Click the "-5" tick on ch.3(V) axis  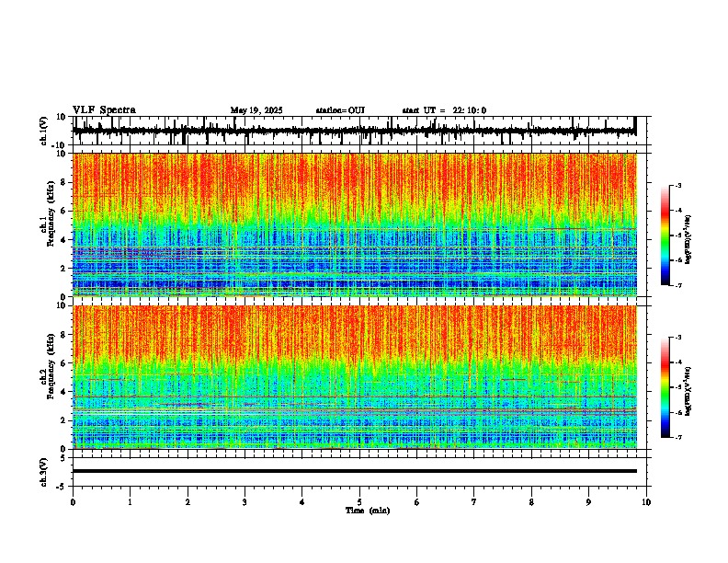tap(62, 487)
